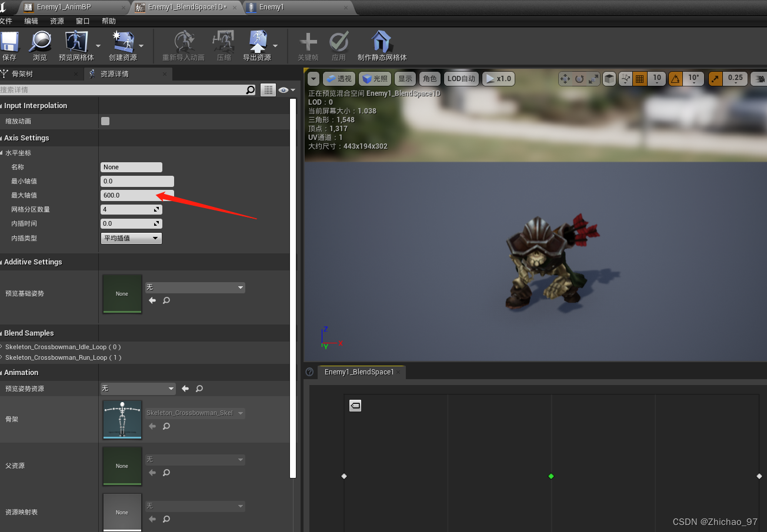Image resolution: width=767 pixels, height=532 pixels.
Task: Select the translate gizmo icon in viewport
Action: [x=565, y=78]
